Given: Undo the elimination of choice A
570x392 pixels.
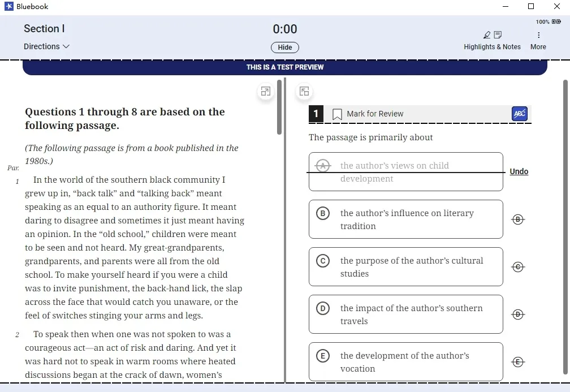Looking at the screenshot, I should pos(519,171).
